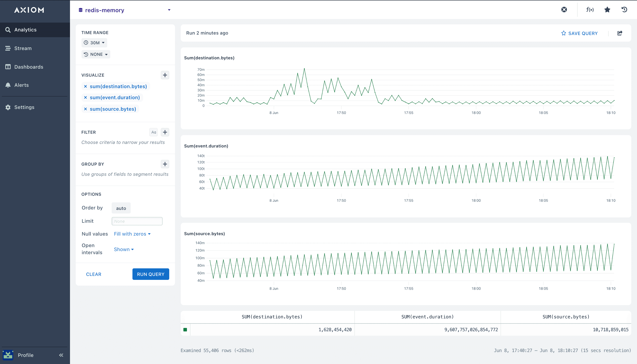Add a group by field
This screenshot has height=364, width=637.
[x=165, y=164]
